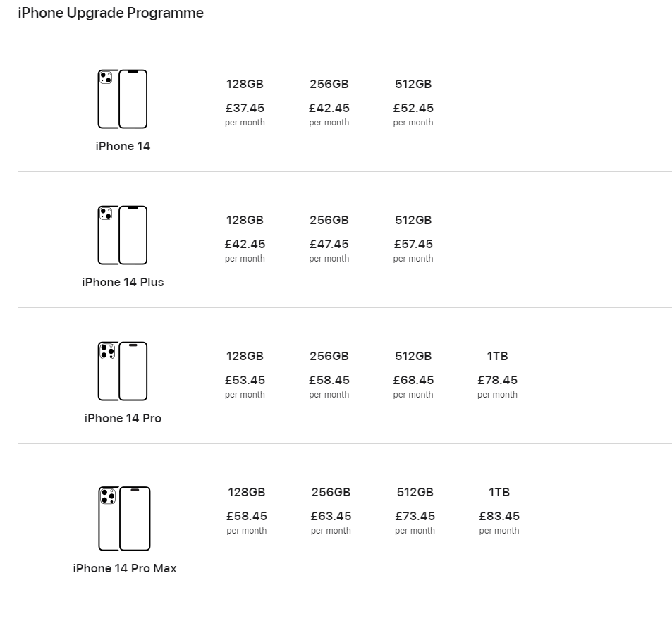Select iPhone 14 Pro Max 1TB at £83.45
The image size is (672, 621).
pos(499,511)
